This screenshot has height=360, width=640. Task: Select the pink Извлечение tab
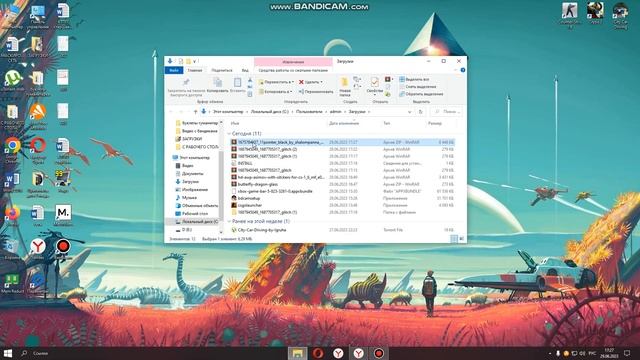point(293,62)
